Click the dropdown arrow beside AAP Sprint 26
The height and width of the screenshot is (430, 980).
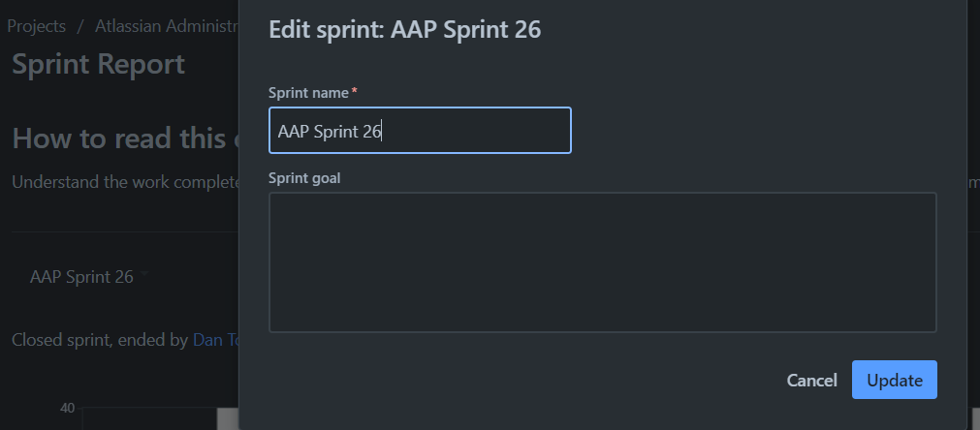pos(144,277)
